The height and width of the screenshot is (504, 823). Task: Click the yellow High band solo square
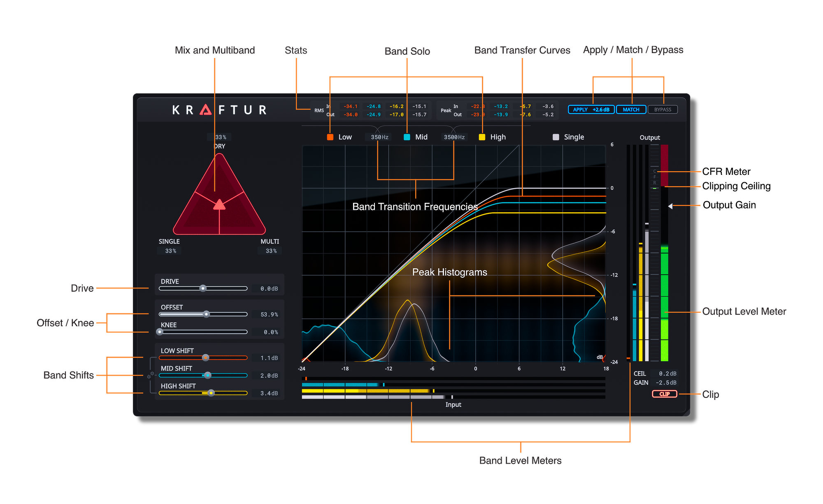pos(482,137)
